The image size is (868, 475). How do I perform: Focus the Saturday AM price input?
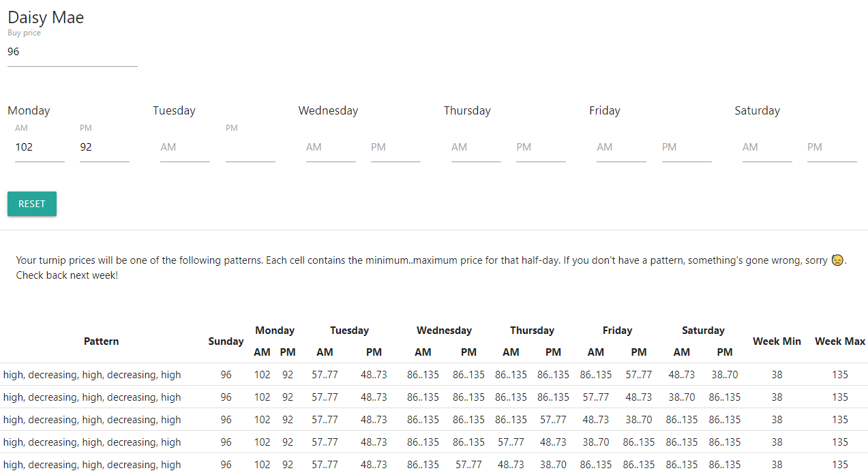click(767, 147)
